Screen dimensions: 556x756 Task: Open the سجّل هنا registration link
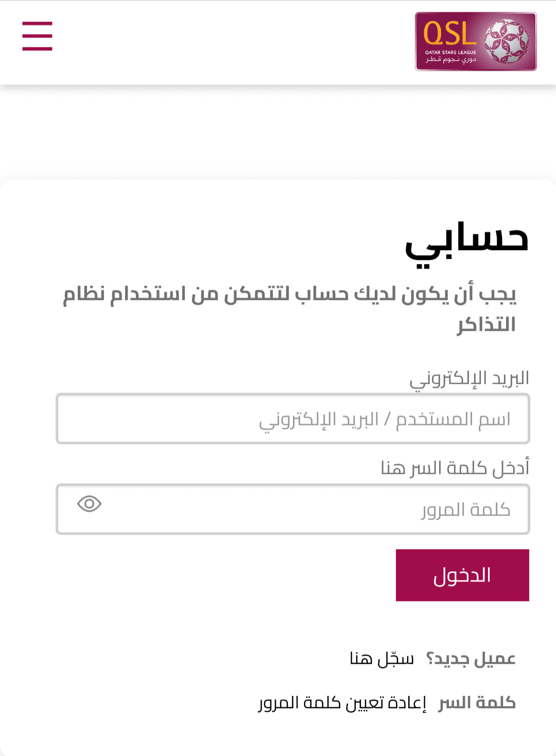381,659
